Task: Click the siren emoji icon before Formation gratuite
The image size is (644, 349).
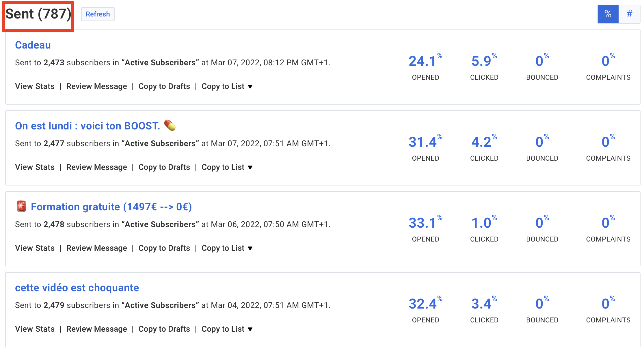Action: coord(21,206)
